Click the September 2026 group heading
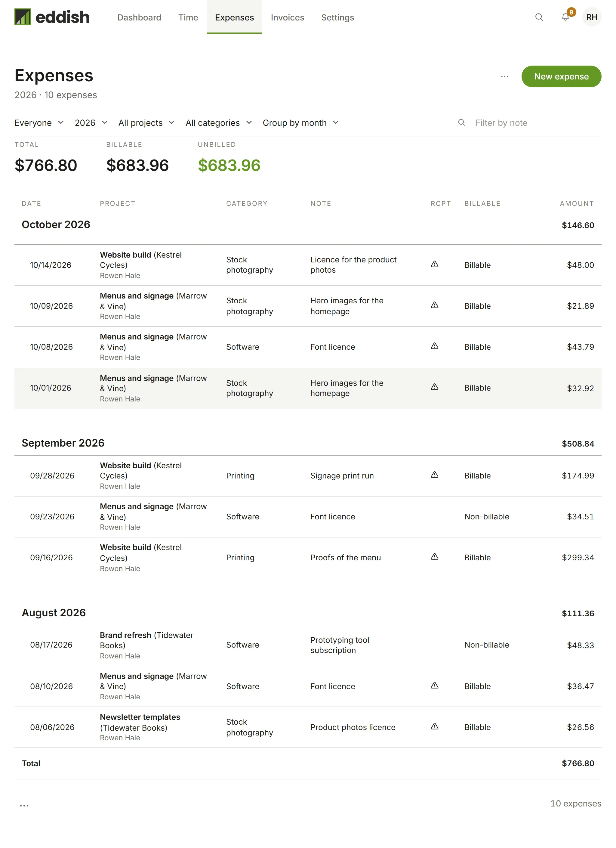This screenshot has width=616, height=848. click(63, 443)
